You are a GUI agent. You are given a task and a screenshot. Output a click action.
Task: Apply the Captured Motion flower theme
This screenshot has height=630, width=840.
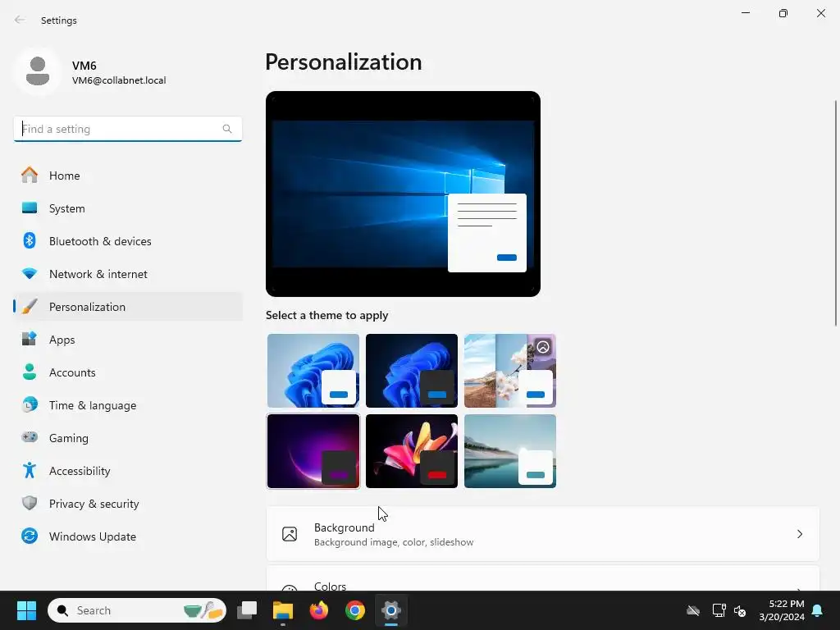pos(412,451)
